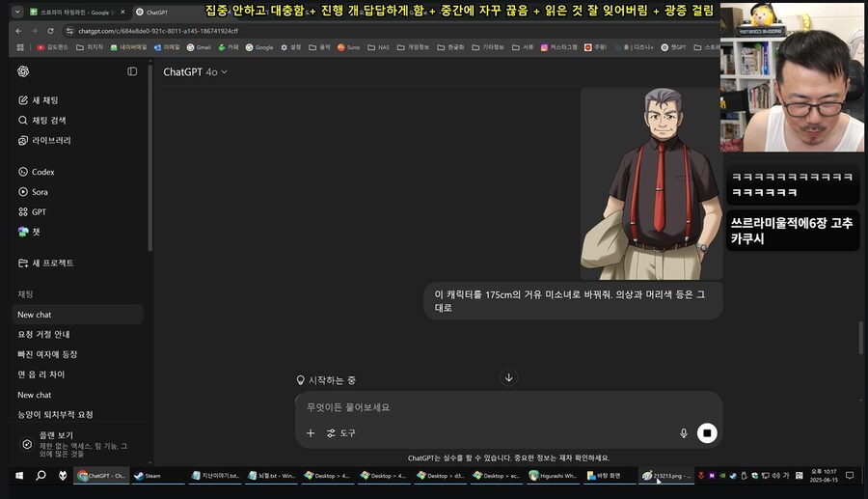The width and height of the screenshot is (868, 499).
Task: Switch to the 지난이야기.txt taskbar window
Action: click(x=215, y=476)
